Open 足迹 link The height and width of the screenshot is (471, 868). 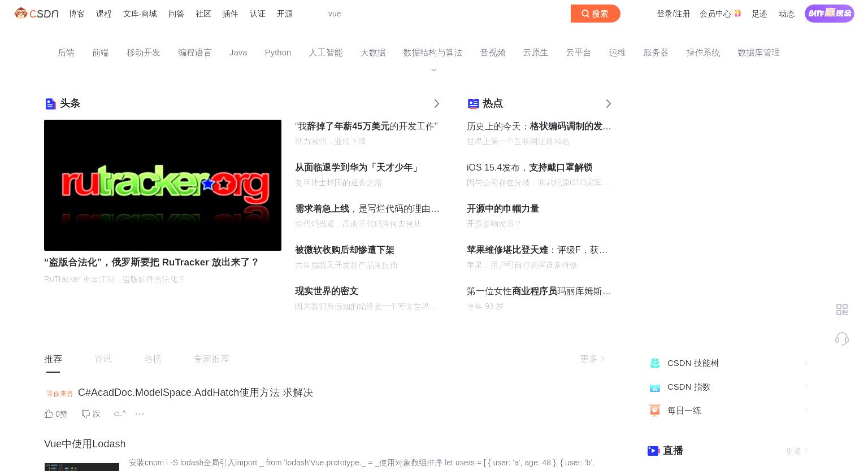(759, 14)
